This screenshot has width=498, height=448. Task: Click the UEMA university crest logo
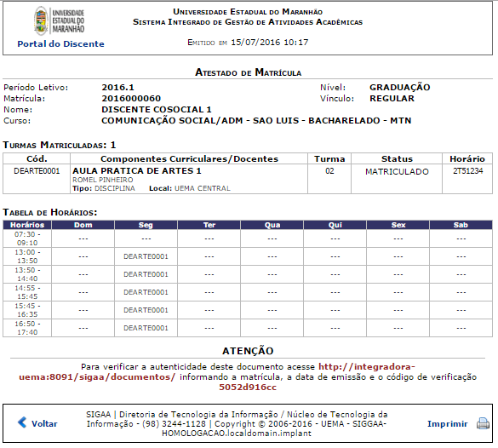(41, 21)
